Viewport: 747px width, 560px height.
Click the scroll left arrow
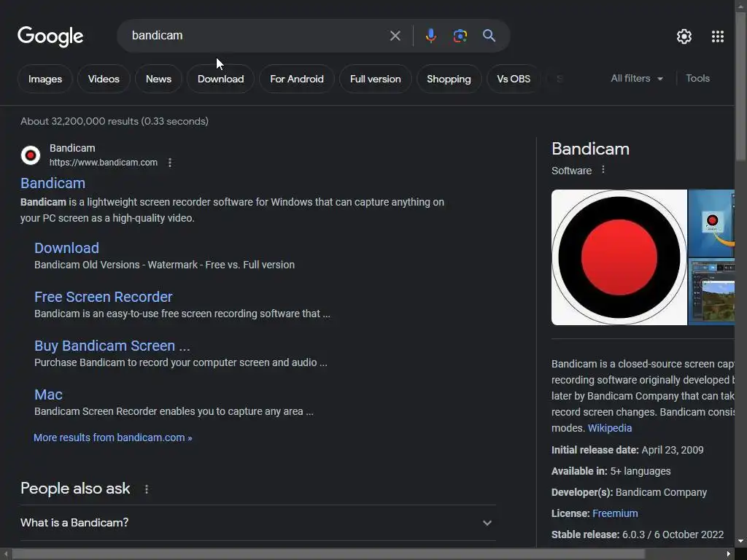(5, 554)
